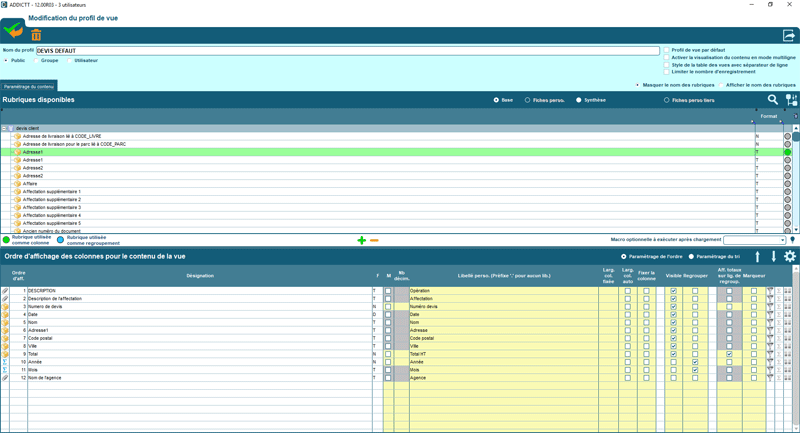This screenshot has height=433, width=800.
Task: Select 'Fiches perso tiers' radio option
Action: click(667, 100)
